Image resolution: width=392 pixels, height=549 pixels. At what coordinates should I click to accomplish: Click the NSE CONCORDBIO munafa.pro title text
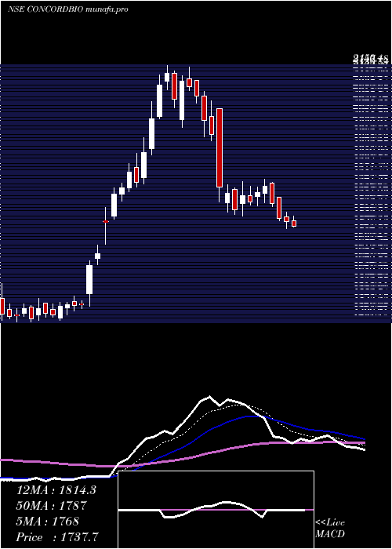(68, 9)
